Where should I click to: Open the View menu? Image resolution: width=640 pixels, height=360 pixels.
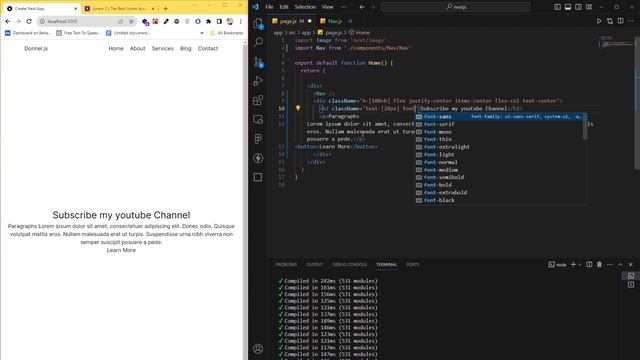(328, 7)
